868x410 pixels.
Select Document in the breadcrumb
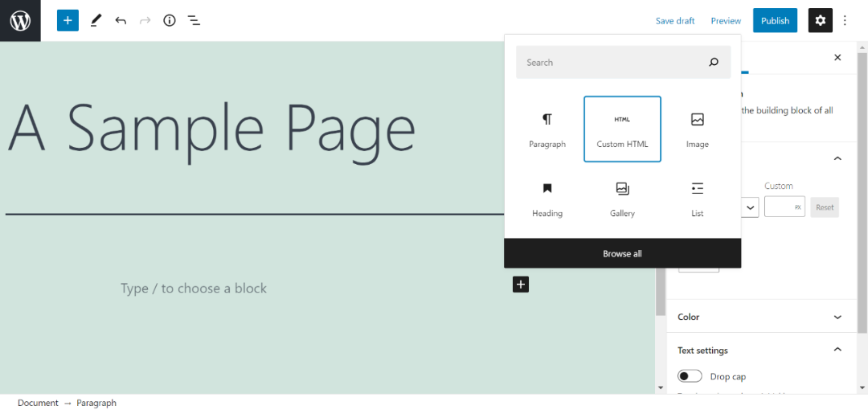(38, 403)
